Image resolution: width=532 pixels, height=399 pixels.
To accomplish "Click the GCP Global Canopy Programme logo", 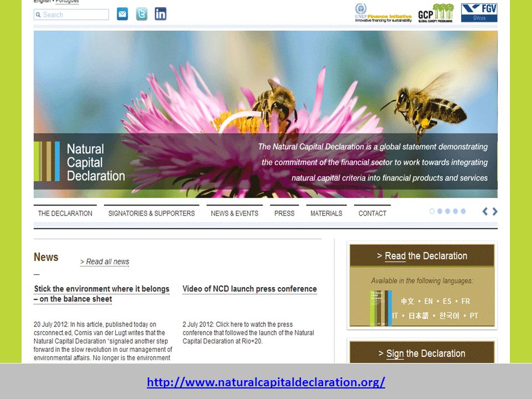I will tap(436, 13).
